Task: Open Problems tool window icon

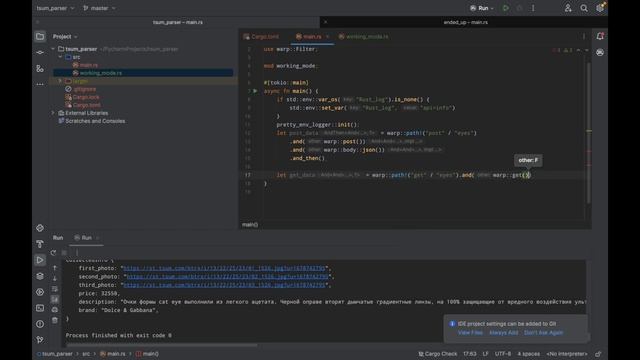Action: pyautogui.click(x=40, y=324)
